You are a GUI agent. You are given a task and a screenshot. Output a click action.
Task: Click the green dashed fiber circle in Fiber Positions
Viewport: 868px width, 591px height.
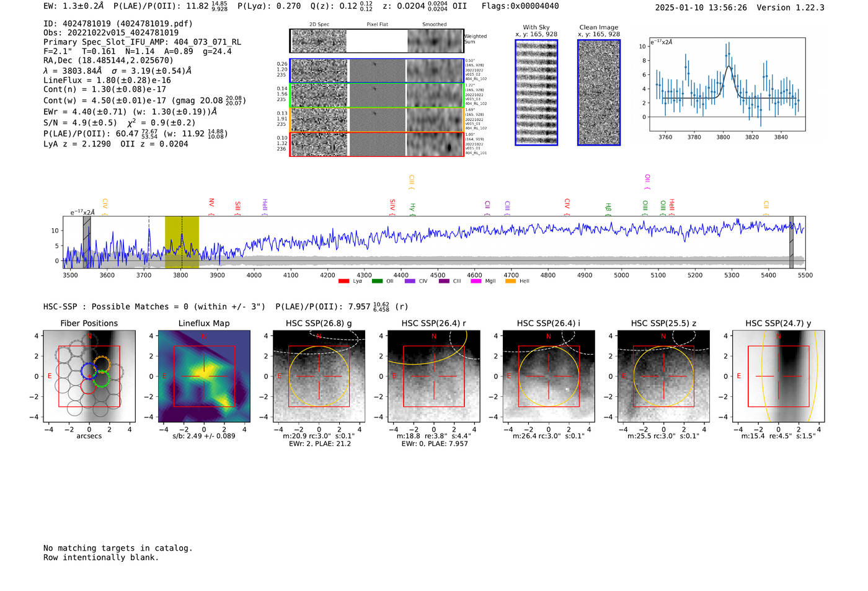[x=101, y=379]
